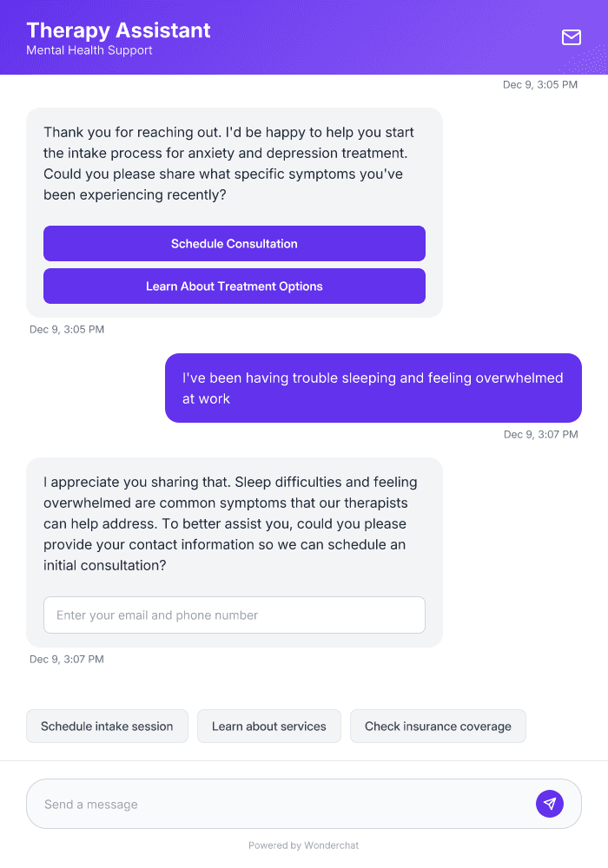Viewport: 608px width, 868px height.
Task: Choose 'Check insurance coverage' option
Action: point(438,726)
